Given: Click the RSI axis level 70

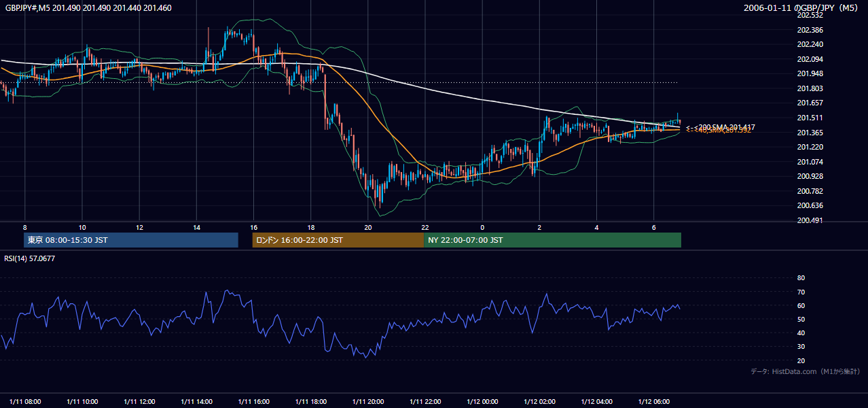Looking at the screenshot, I should tap(801, 292).
